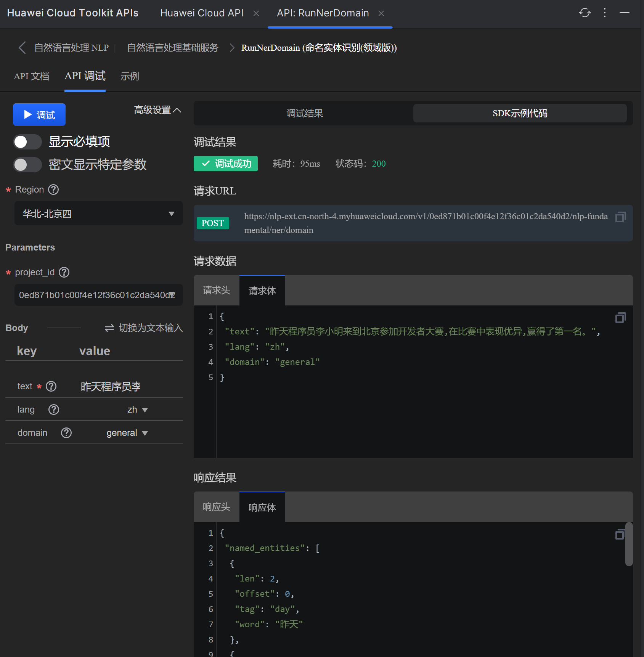This screenshot has height=657, width=644.
Task: Open the API 文档 tab
Action: point(32,76)
